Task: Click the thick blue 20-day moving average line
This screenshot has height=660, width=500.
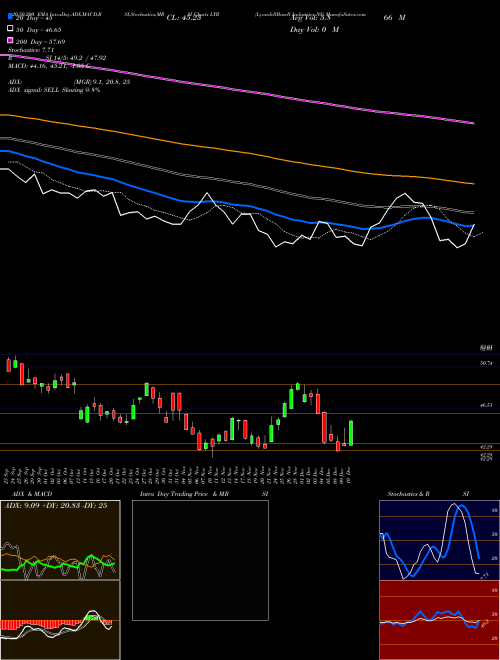Action: pyautogui.click(x=236, y=205)
